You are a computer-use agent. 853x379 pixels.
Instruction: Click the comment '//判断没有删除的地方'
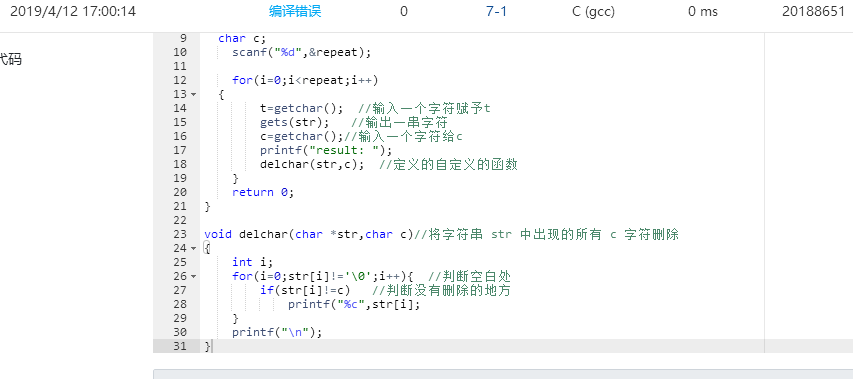(x=441, y=290)
